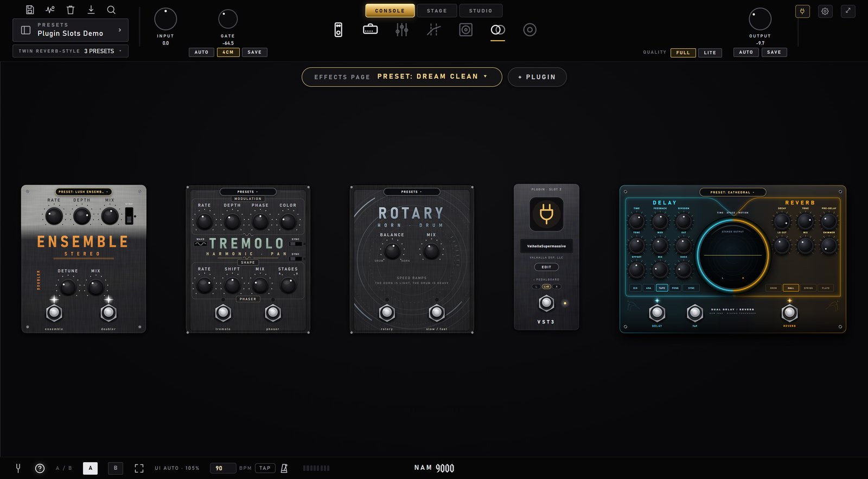Open help via the question mark icon
The height and width of the screenshot is (479, 868).
(40, 468)
